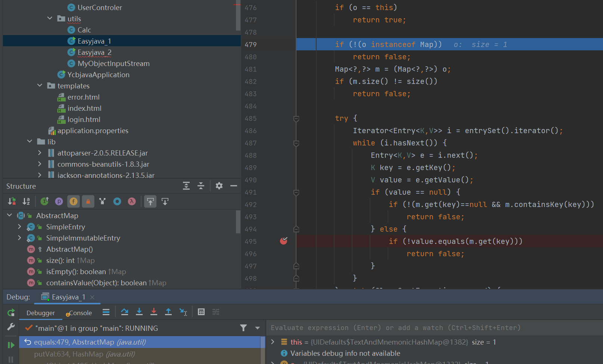Screen dimensions: 603x364
Task: Click the Evaluate expression input field
Action: tap(435, 328)
